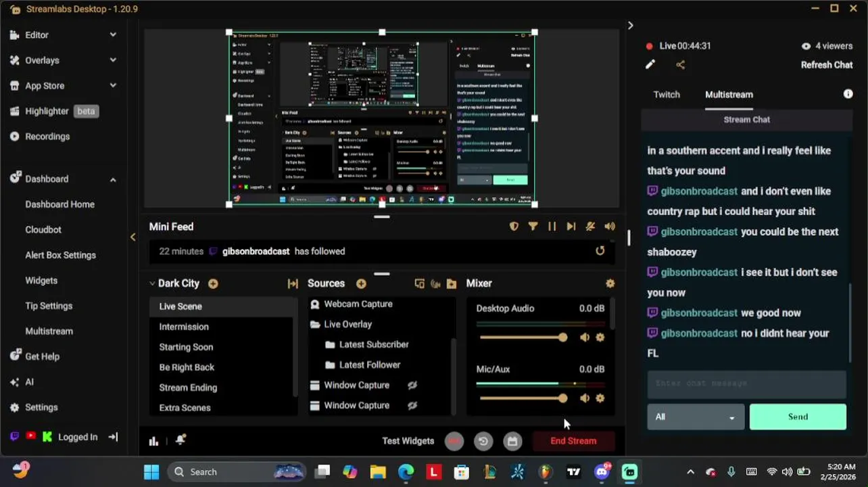Image resolution: width=868 pixels, height=487 pixels.
Task: Switch to the Twitch chat tab
Action: (667, 95)
